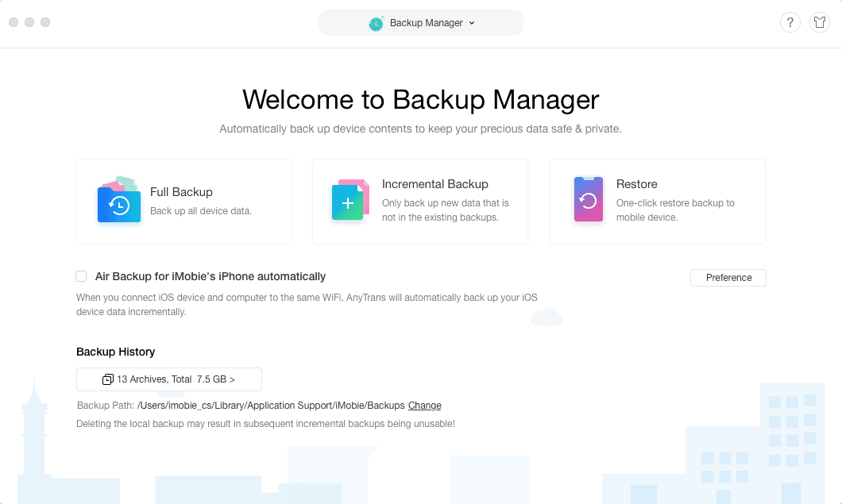Click the chevron next to Backup Manager
Image resolution: width=842 pixels, height=504 pixels.
472,23
